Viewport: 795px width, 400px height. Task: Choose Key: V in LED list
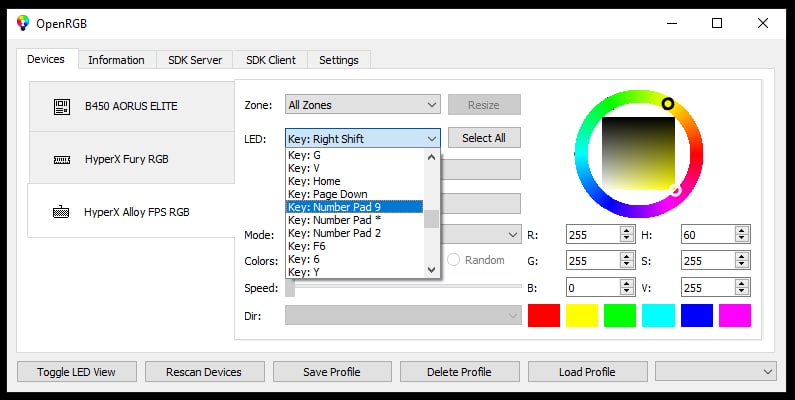pyautogui.click(x=354, y=168)
